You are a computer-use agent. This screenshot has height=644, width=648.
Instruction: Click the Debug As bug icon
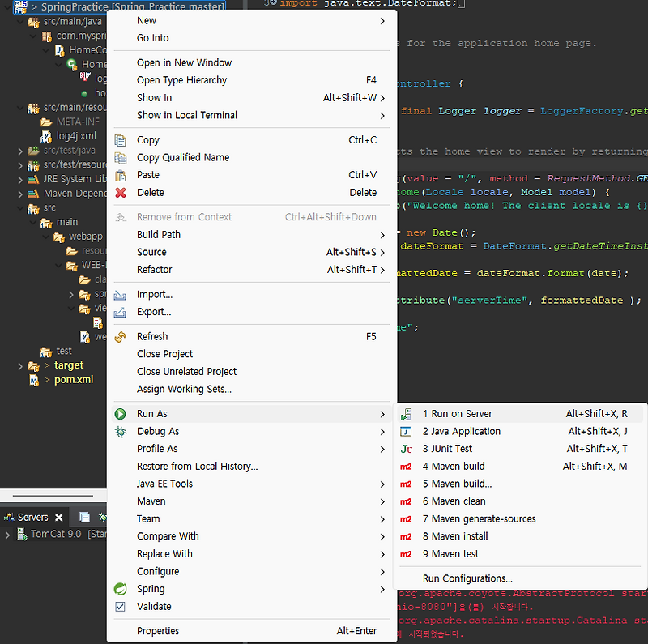tap(120, 432)
